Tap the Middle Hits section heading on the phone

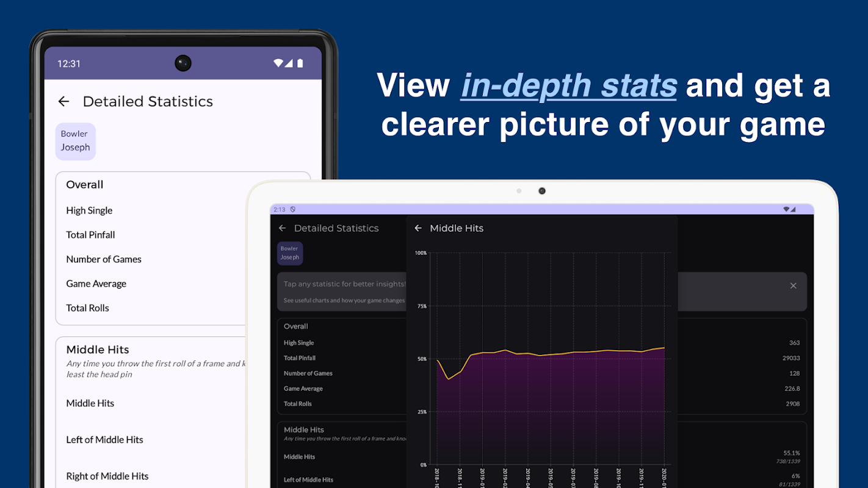98,350
